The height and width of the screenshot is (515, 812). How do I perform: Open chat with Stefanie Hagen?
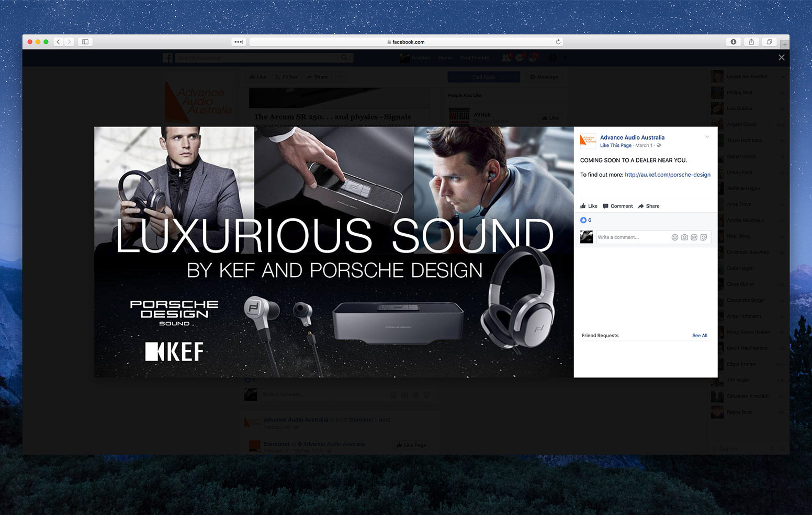(748, 188)
